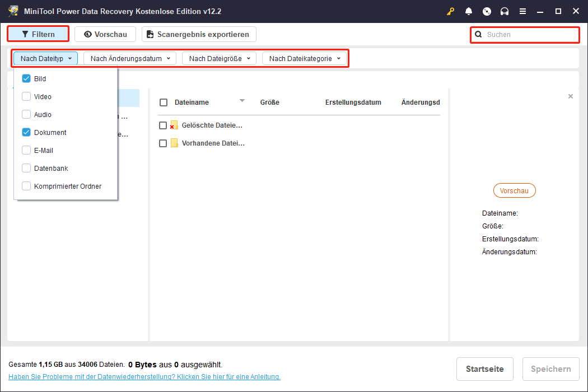Click the MiniTool app logo icon
The width and height of the screenshot is (588, 392).
pos(13,11)
